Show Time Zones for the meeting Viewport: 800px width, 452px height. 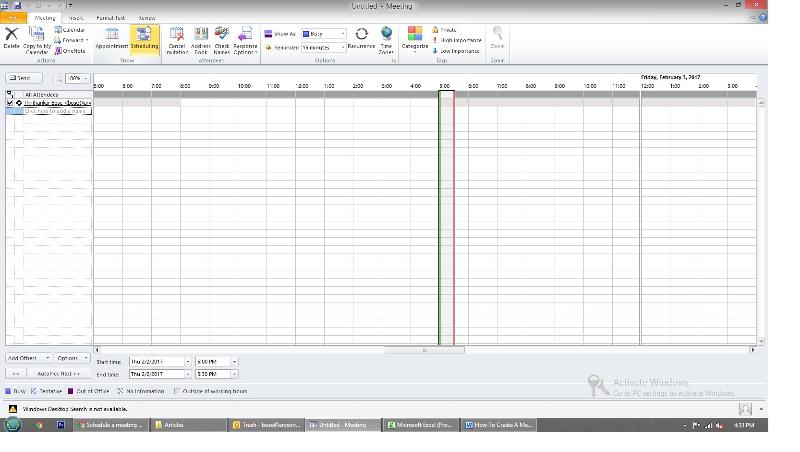(x=386, y=40)
